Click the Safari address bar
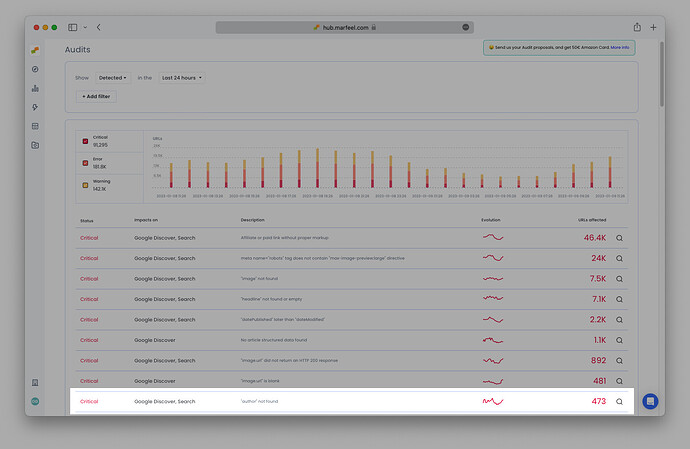690x449 pixels. click(344, 27)
